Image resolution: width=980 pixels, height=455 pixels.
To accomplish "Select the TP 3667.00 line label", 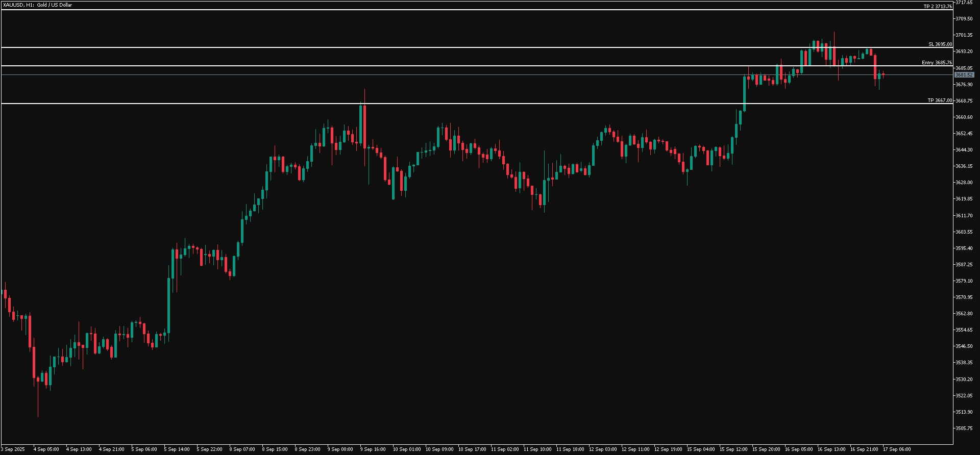I will tap(939, 100).
